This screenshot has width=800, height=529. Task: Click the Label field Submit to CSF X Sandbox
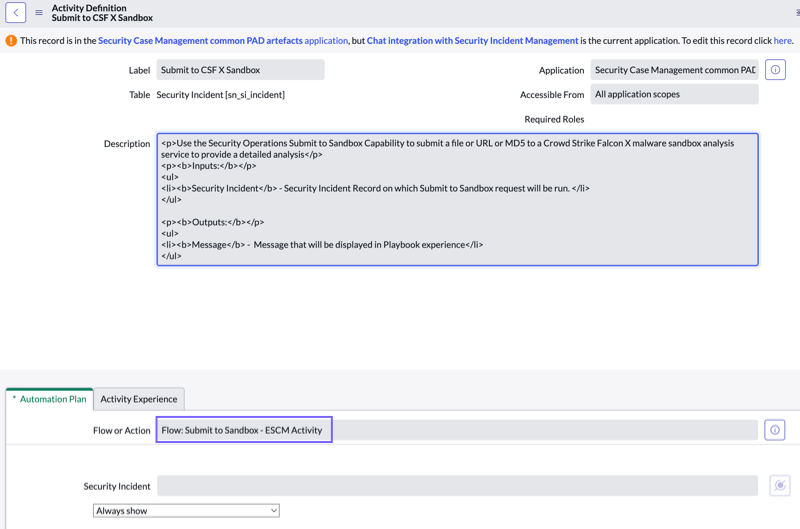[x=240, y=70]
